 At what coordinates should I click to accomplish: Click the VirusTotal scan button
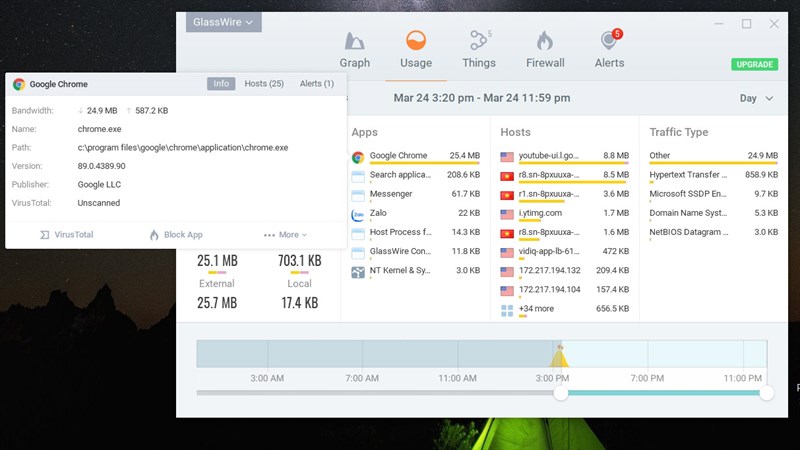(67, 235)
